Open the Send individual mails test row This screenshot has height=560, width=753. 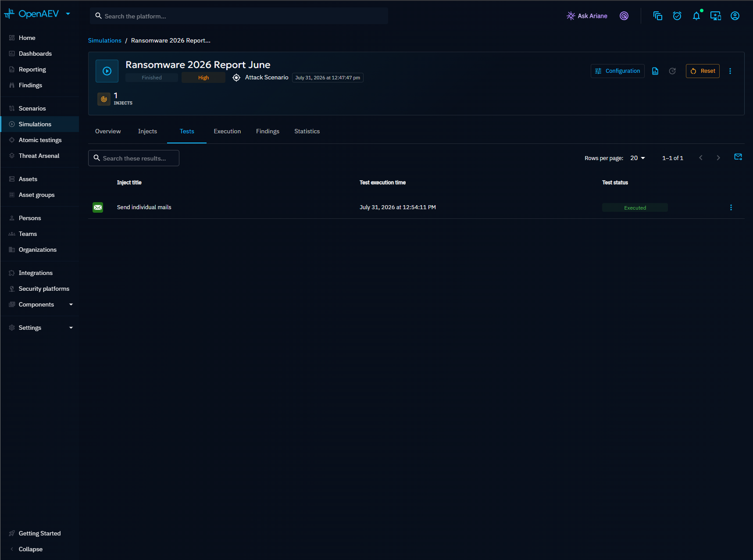tap(416, 207)
